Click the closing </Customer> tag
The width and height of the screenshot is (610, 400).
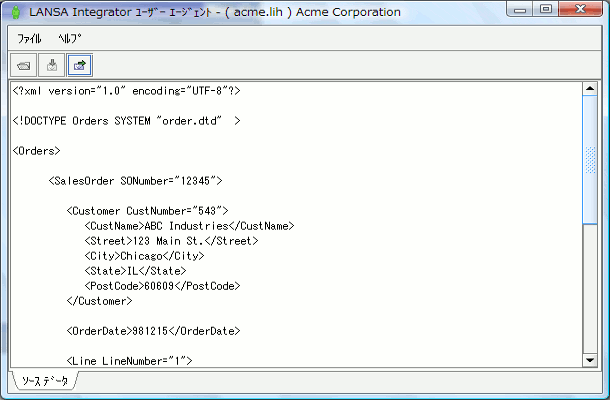100,301
